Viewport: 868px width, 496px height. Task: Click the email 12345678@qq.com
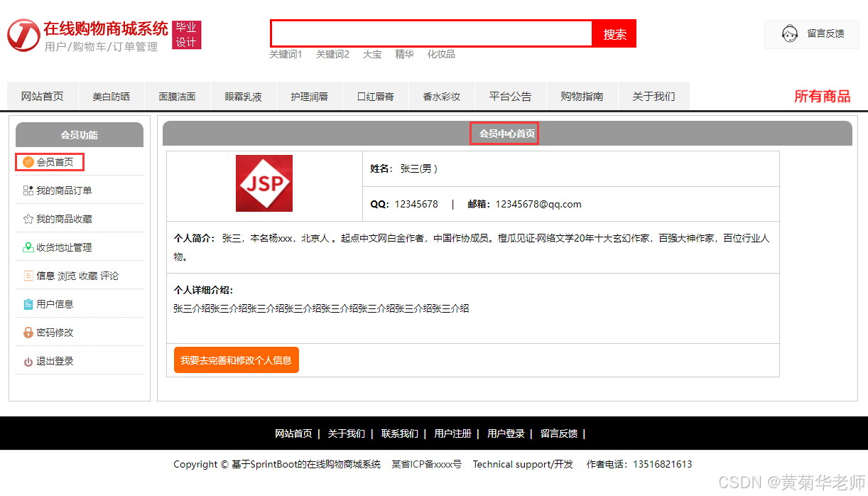click(x=538, y=204)
